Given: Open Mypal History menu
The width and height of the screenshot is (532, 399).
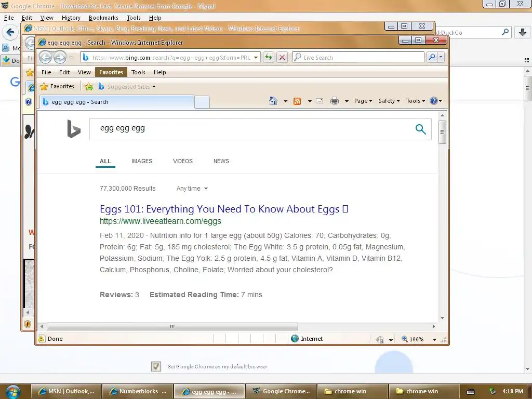Looking at the screenshot, I should [x=71, y=18].
